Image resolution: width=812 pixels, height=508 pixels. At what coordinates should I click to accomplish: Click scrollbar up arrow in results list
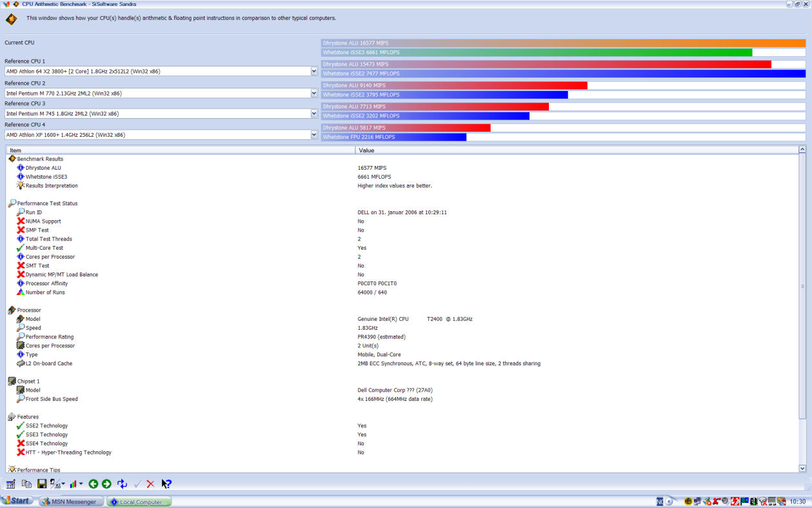pyautogui.click(x=802, y=150)
